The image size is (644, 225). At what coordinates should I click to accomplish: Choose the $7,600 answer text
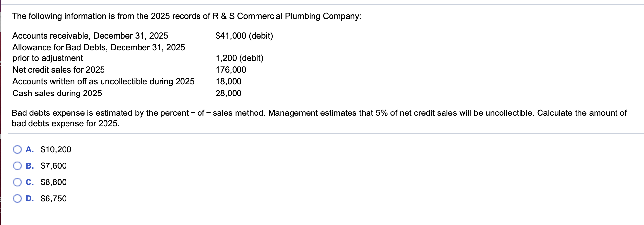tap(53, 166)
